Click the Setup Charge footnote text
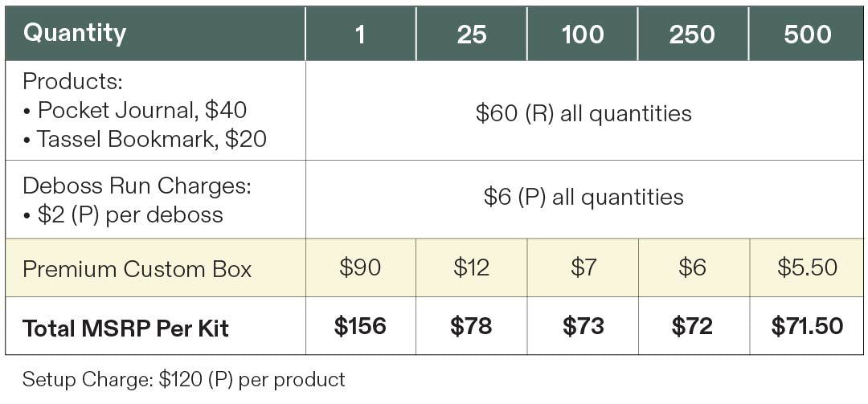The width and height of the screenshot is (868, 404). click(x=184, y=380)
